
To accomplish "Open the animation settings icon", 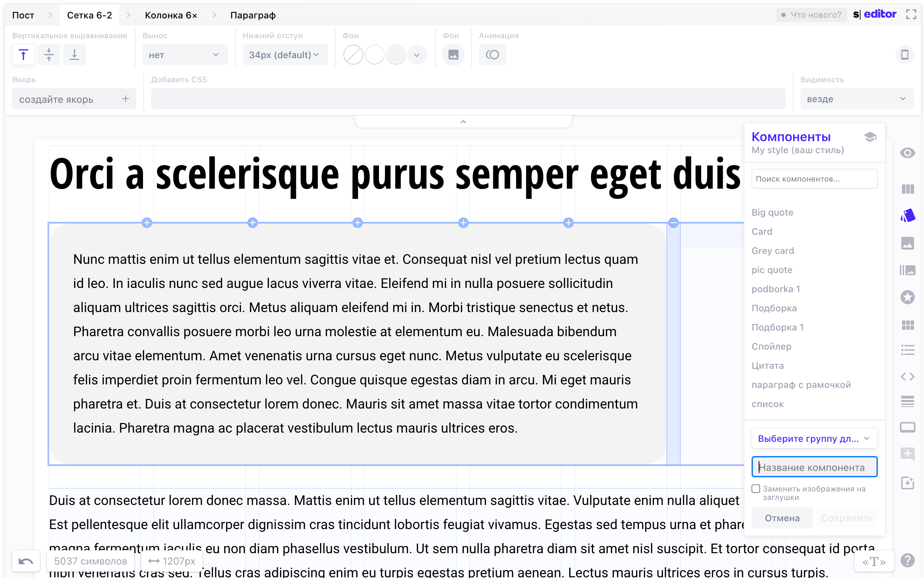I will pyautogui.click(x=492, y=55).
